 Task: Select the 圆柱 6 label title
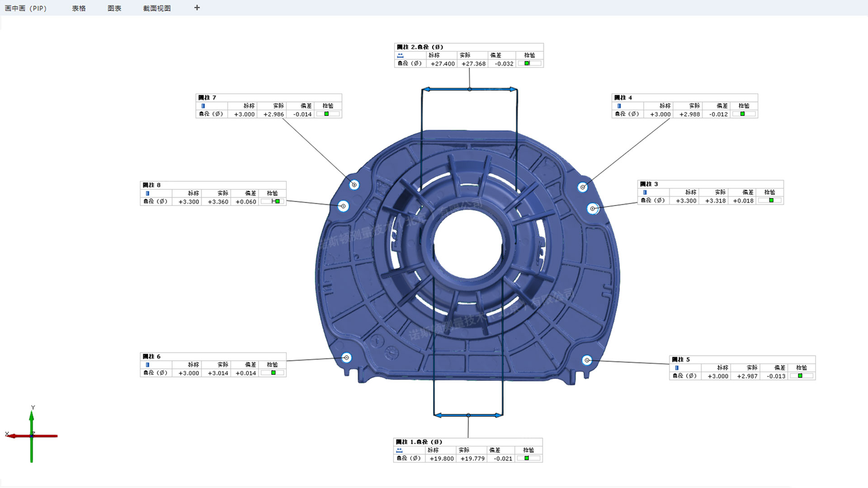151,357
